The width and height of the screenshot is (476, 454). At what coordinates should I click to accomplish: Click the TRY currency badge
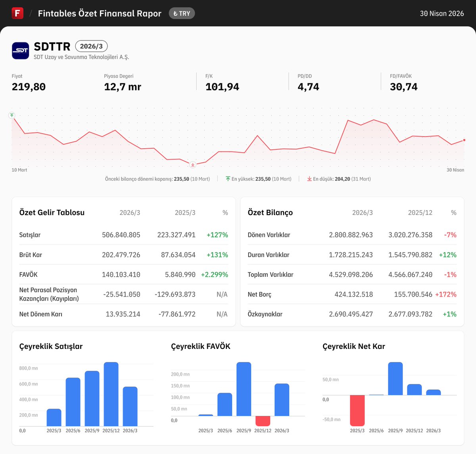point(182,13)
